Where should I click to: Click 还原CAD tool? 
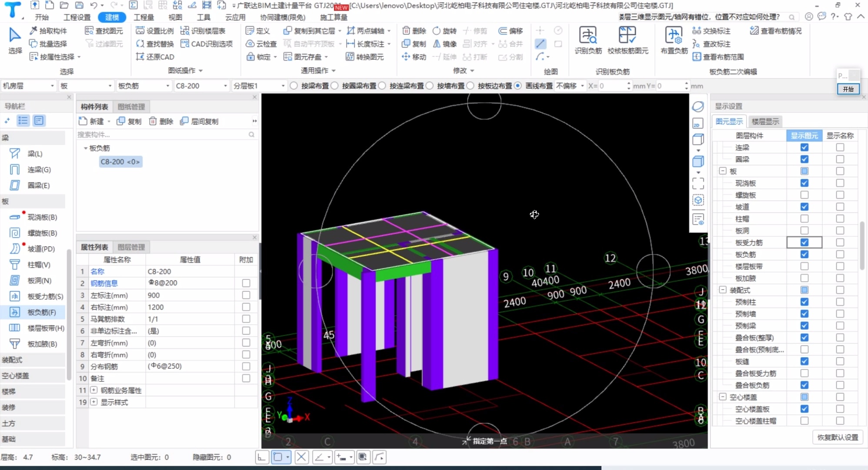pos(155,57)
